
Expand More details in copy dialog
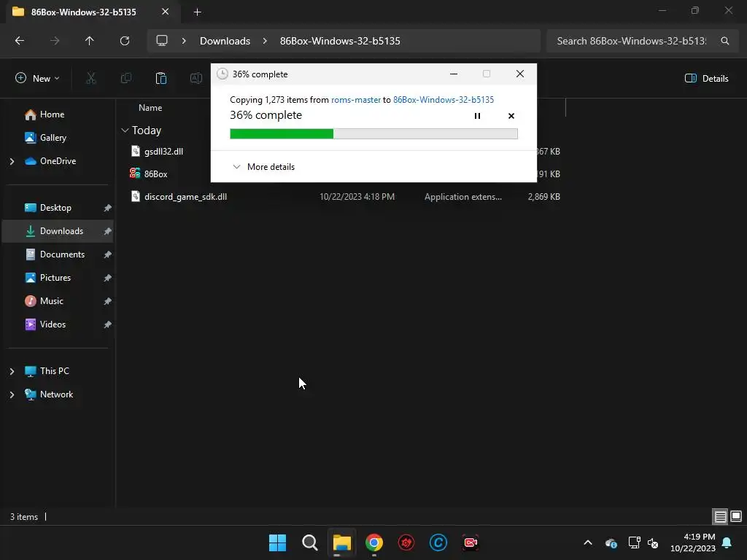coord(263,167)
